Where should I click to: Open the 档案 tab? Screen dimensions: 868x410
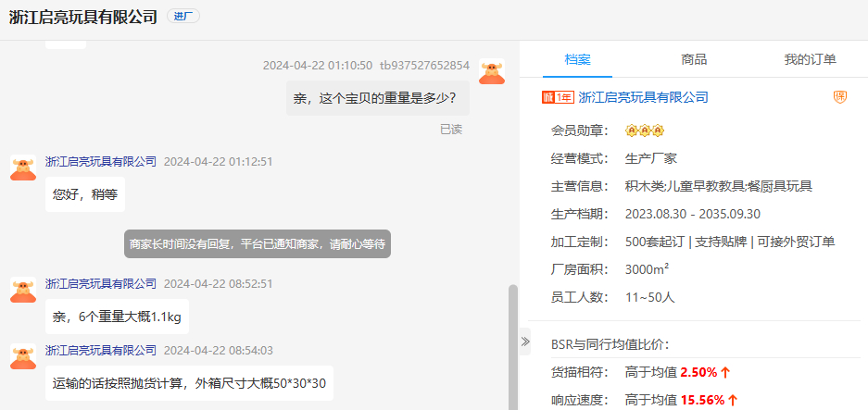coord(577,60)
